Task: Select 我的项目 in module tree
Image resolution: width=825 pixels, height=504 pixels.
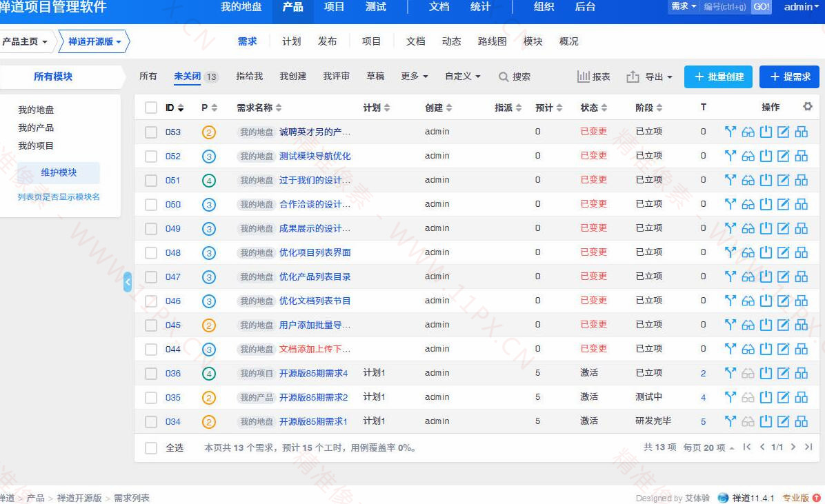Action: [x=36, y=145]
